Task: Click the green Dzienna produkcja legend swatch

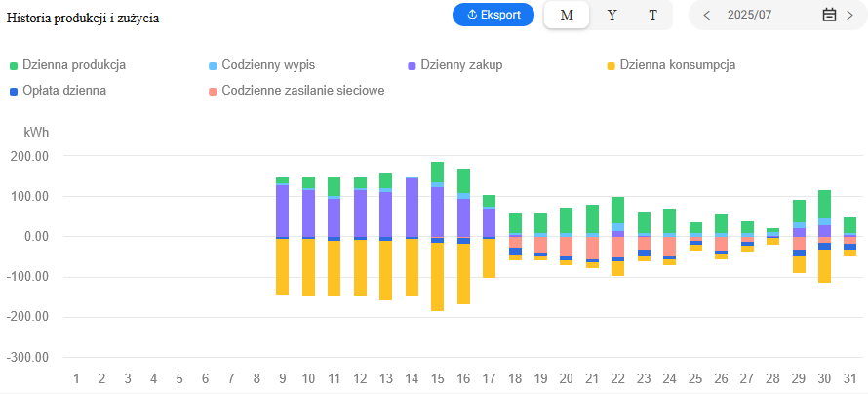Action: pyautogui.click(x=14, y=66)
